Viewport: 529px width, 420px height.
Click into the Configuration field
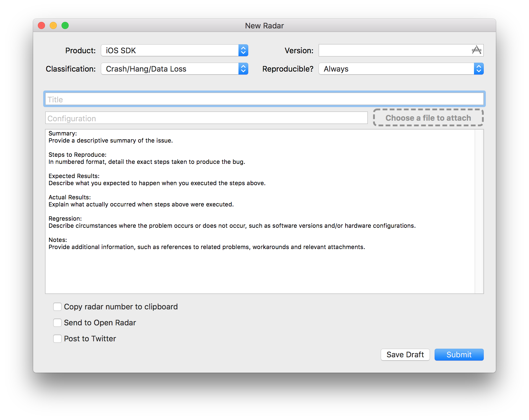click(206, 118)
